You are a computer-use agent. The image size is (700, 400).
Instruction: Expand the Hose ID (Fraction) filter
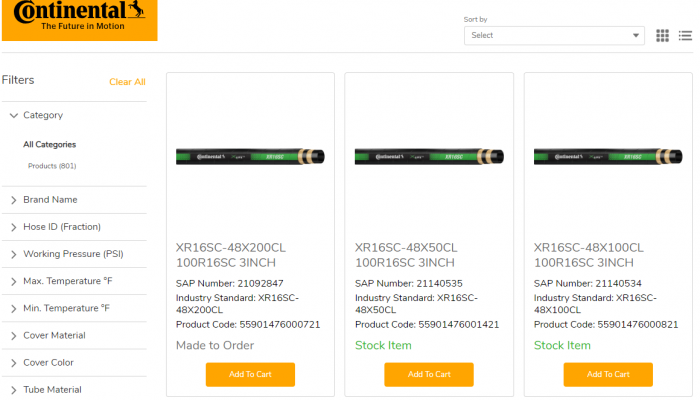point(61,227)
